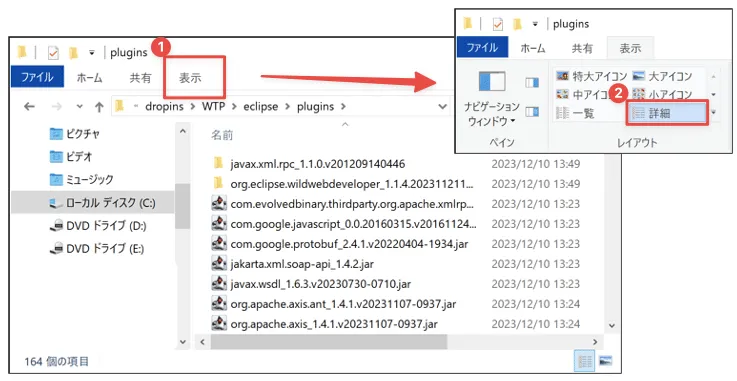Select file name javax.wsdl_1.6.3.v20230730-0710.jar
Image resolution: width=737 pixels, height=381 pixels.
(321, 284)
